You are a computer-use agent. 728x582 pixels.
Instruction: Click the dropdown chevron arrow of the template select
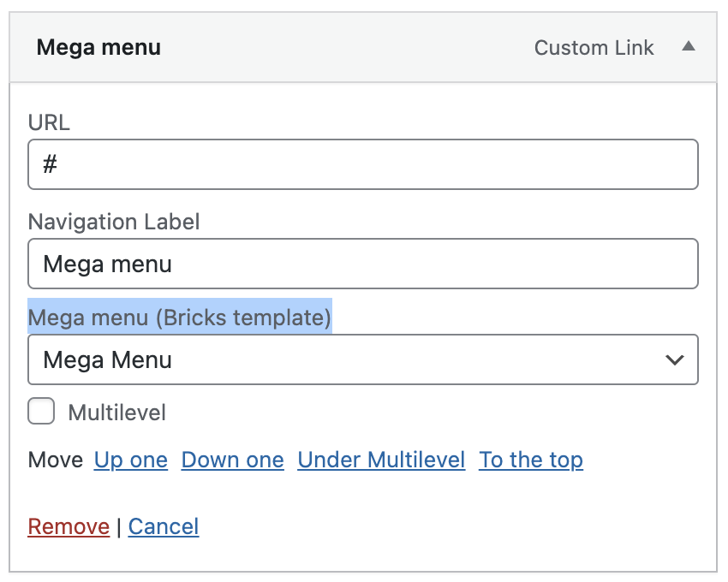coord(675,360)
